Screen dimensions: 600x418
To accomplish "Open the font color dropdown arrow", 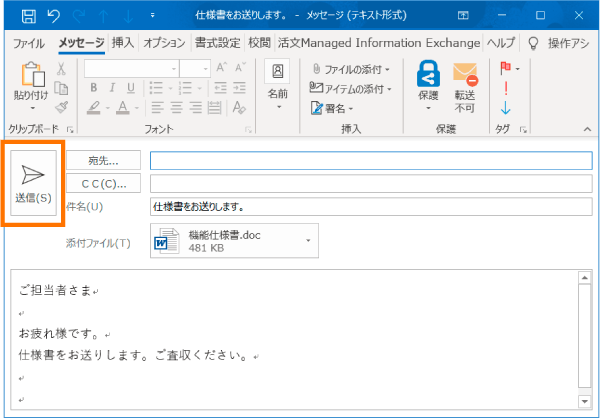I will (x=137, y=108).
